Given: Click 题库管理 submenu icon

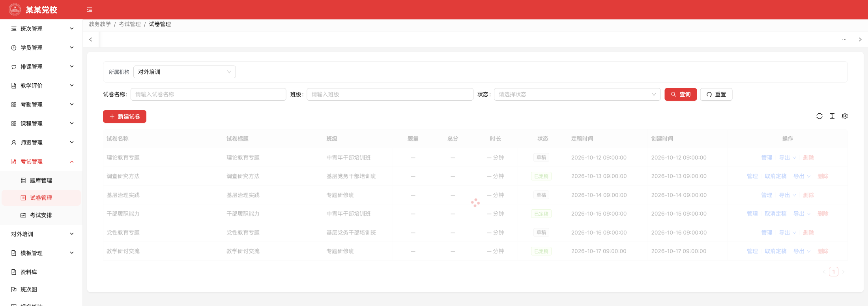Looking at the screenshot, I should 23,180.
